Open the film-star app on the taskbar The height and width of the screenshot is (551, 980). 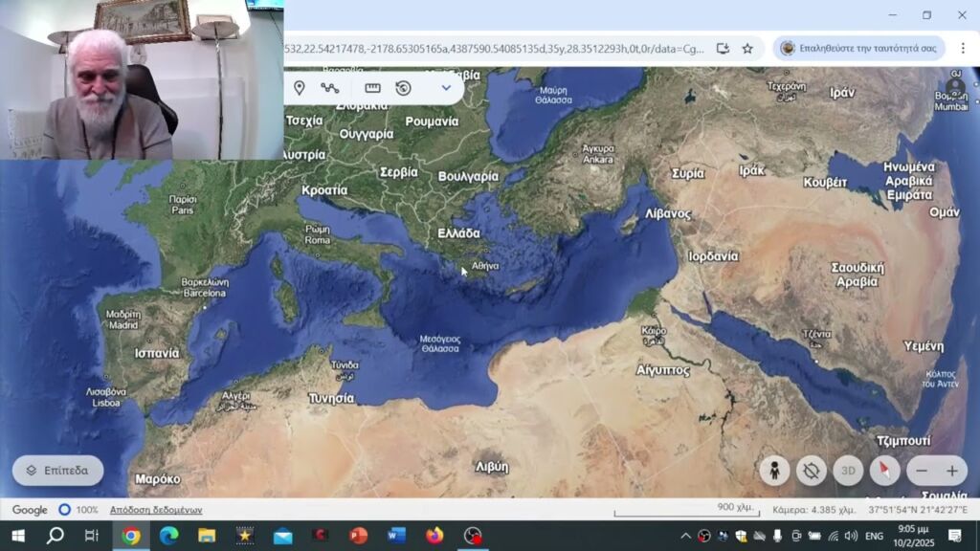coord(244,536)
